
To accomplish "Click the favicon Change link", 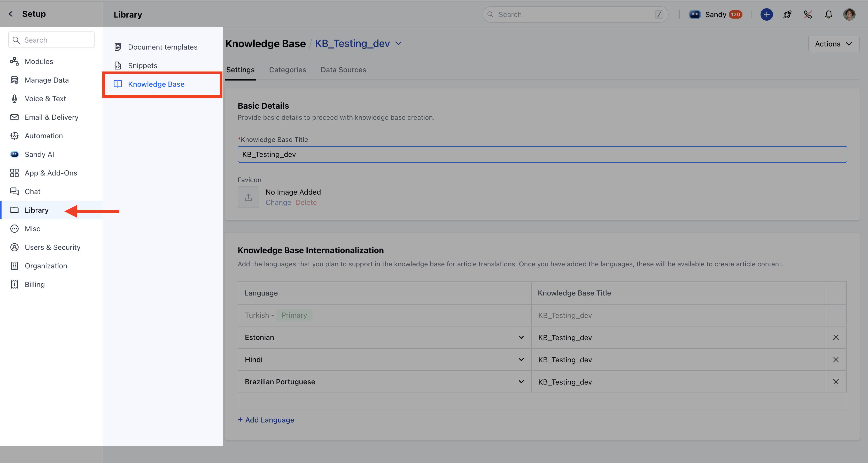I will click(x=278, y=202).
